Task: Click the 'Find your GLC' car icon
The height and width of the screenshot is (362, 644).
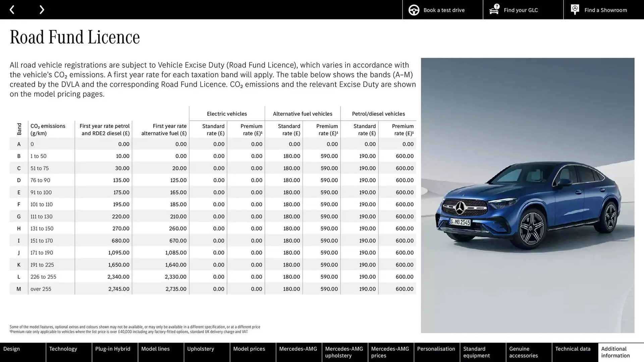Action: pos(494,10)
